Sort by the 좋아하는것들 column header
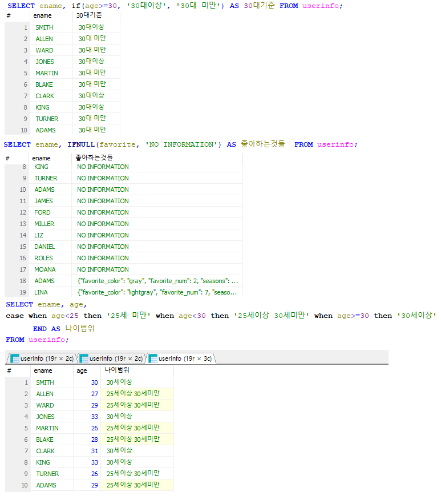 157,158
